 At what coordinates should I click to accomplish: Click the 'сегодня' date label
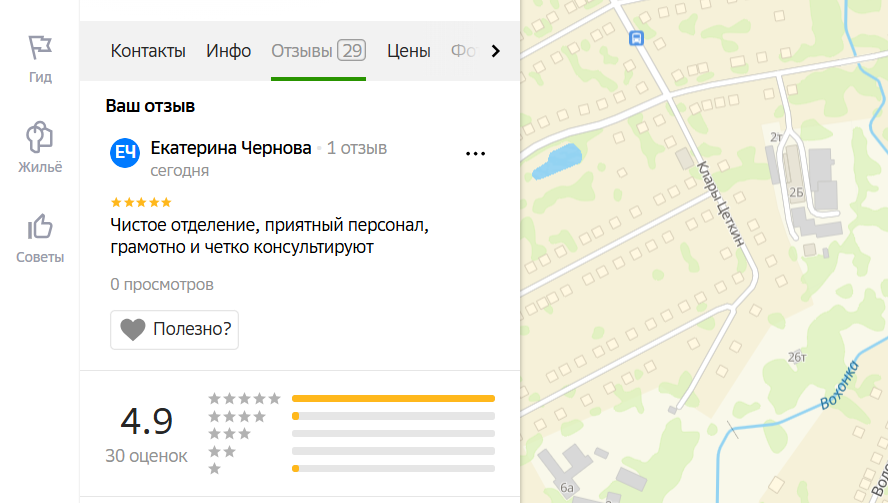(180, 170)
